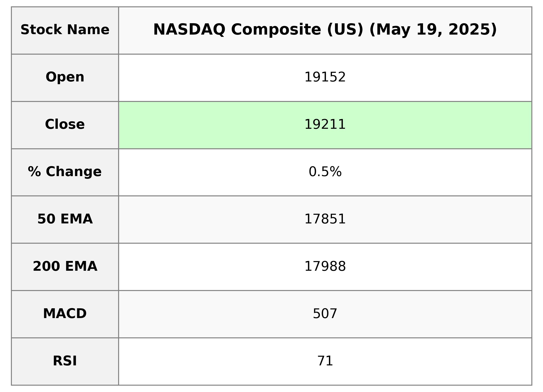The width and height of the screenshot is (543, 392).
Task: Select the Open row label
Action: click(x=65, y=77)
